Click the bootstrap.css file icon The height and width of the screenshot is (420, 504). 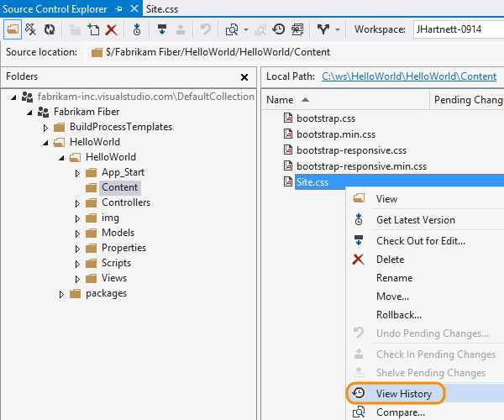point(287,118)
